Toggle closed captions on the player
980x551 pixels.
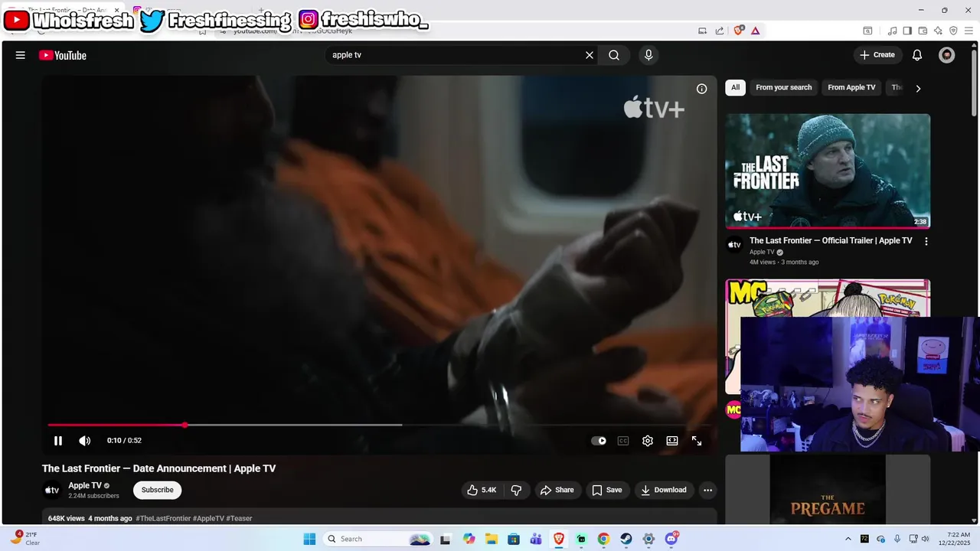click(623, 441)
